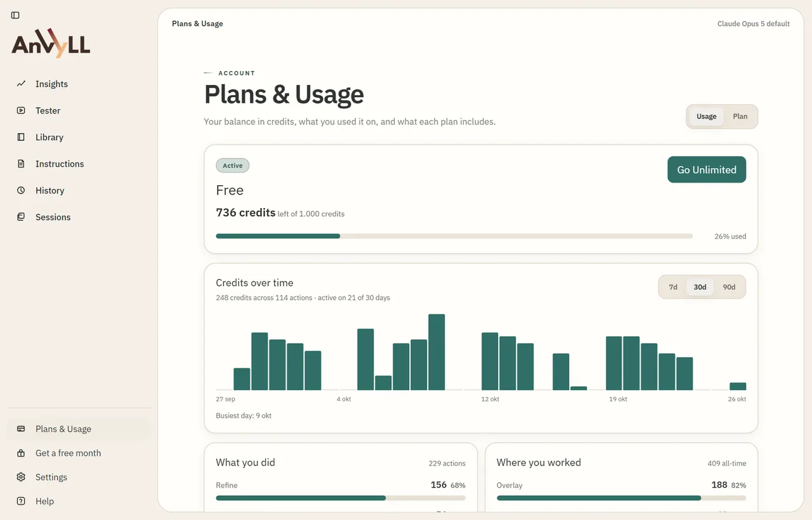Click the tallest bar in the credits chart
Viewport: 812px width, 520px height.
click(436, 352)
